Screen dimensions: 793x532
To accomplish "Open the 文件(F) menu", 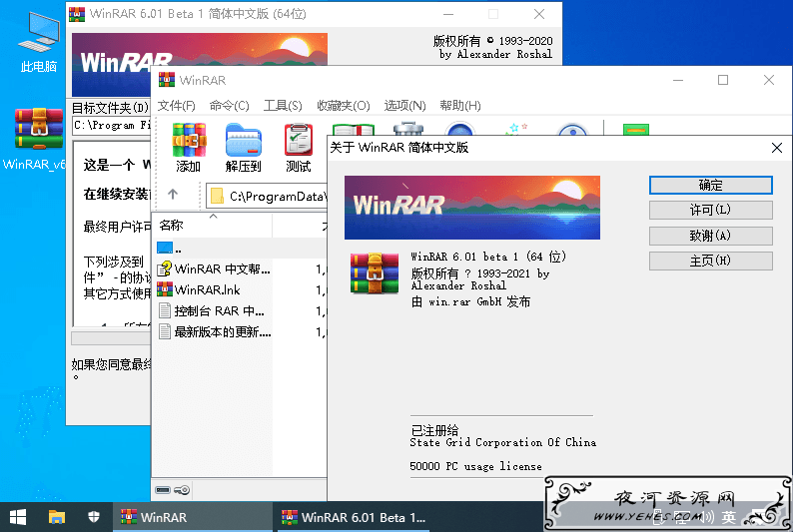I will click(177, 105).
